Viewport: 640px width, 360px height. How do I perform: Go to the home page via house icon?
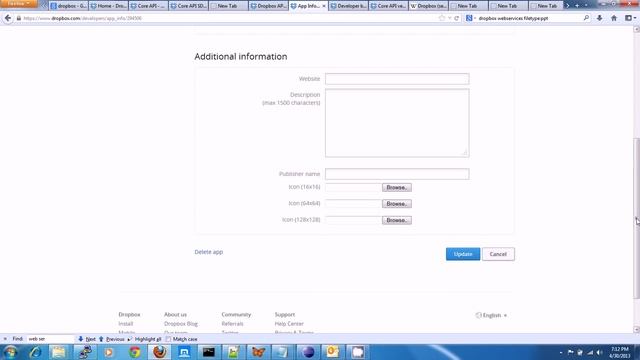click(614, 18)
